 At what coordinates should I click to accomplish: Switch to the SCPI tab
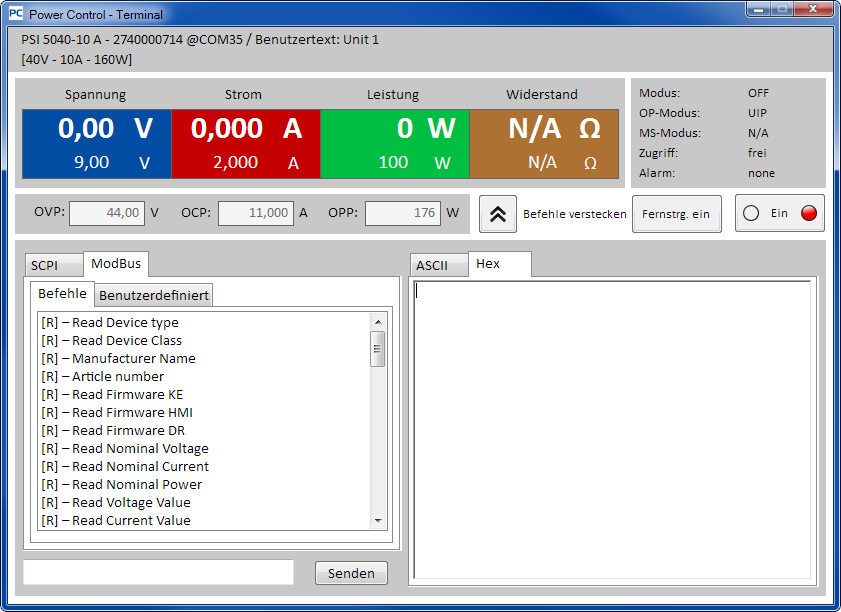point(45,265)
